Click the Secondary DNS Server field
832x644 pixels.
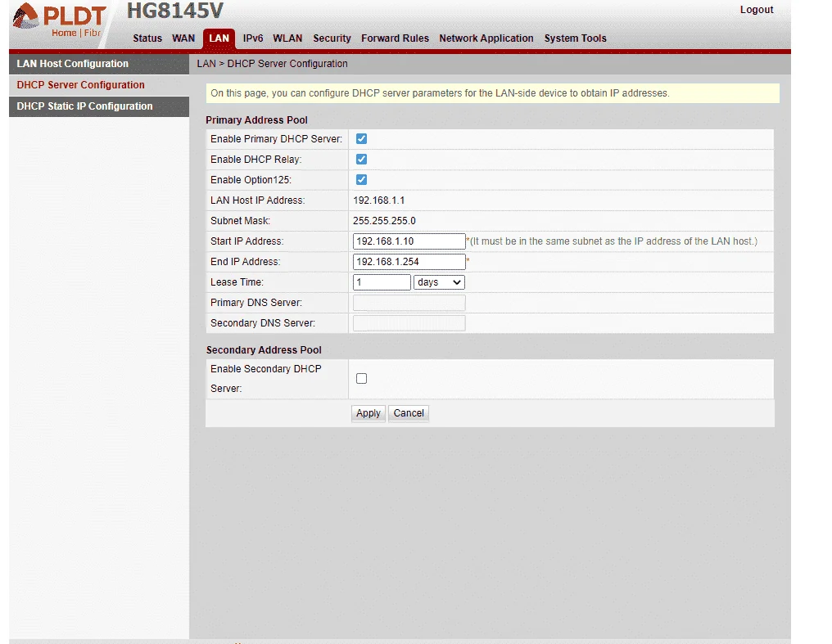coord(409,323)
